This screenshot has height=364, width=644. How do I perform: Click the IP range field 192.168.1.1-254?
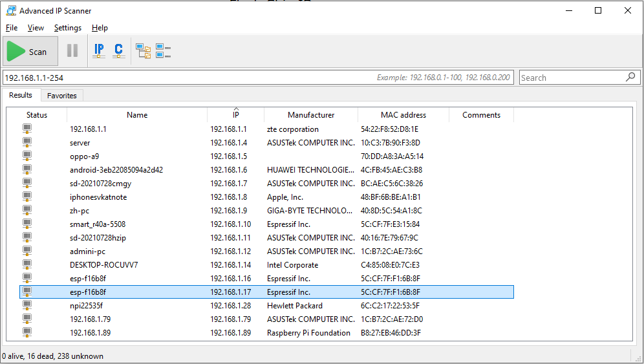[258, 78]
